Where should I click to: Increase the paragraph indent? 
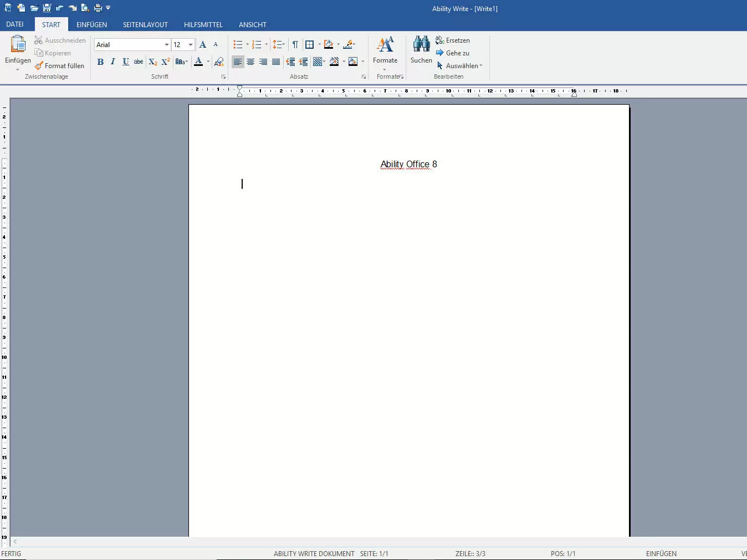[x=303, y=61]
